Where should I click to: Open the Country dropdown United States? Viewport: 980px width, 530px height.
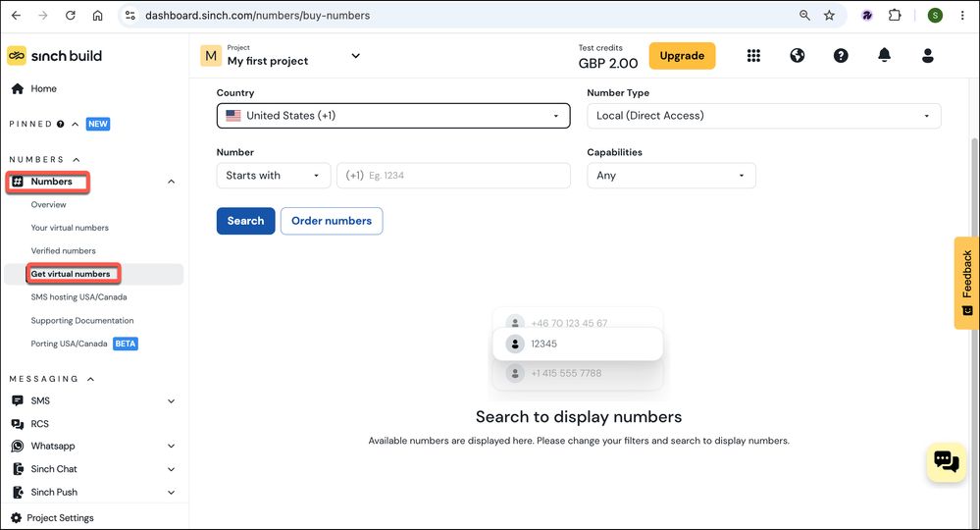point(393,116)
